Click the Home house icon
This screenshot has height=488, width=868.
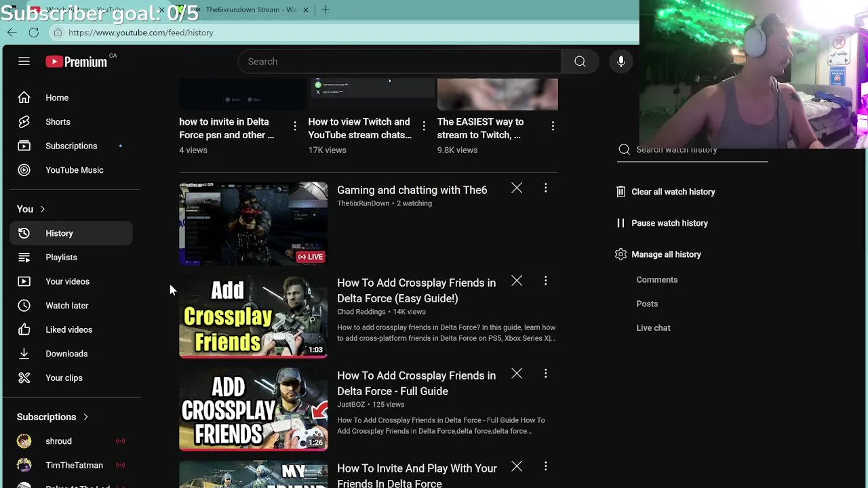(x=24, y=98)
